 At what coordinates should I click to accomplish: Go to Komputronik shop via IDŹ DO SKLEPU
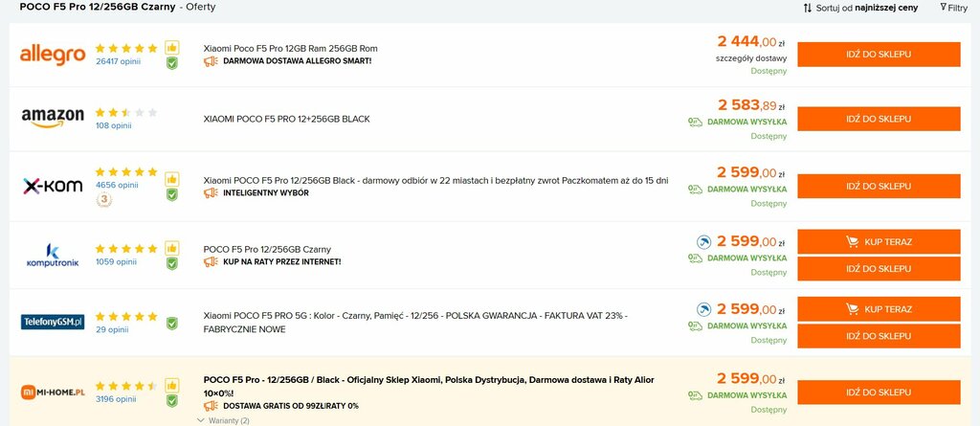(879, 268)
